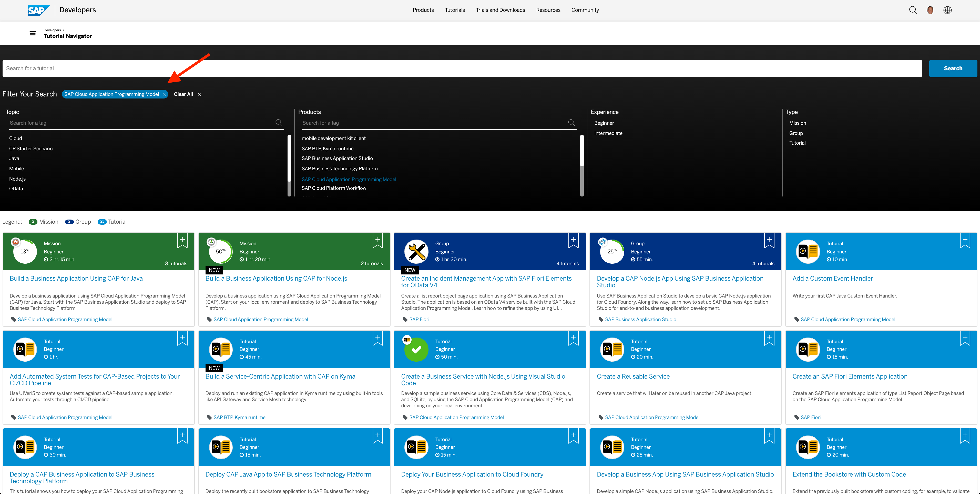The height and width of the screenshot is (494, 980).
Task: Bookmark Build a Service-Centric Application with CAP on Kyma
Action: (x=378, y=339)
